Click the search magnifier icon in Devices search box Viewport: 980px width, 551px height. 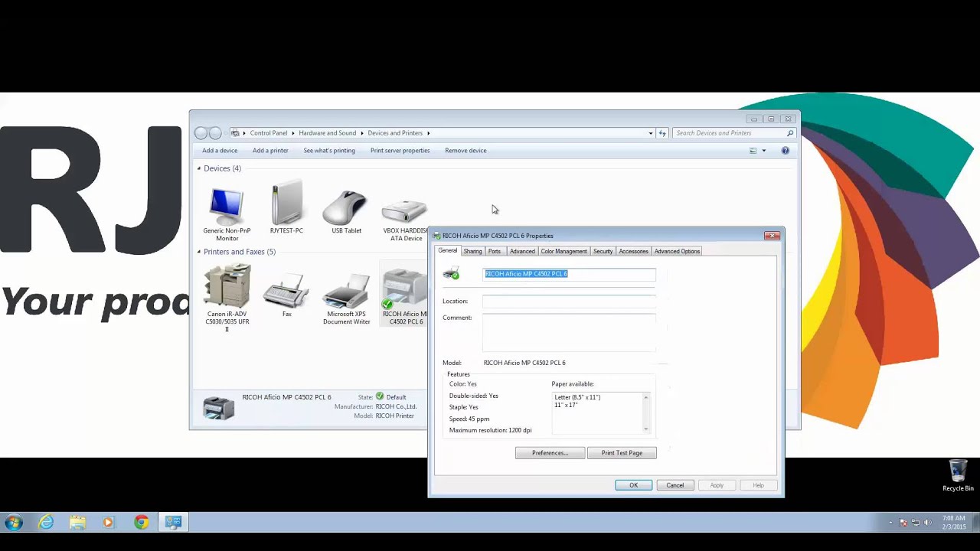click(790, 133)
